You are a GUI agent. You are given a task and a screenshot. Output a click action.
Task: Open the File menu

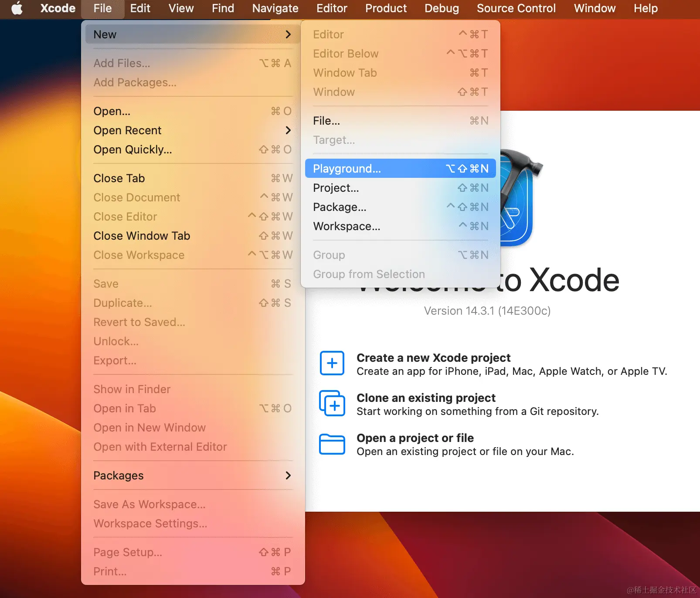pyautogui.click(x=103, y=8)
